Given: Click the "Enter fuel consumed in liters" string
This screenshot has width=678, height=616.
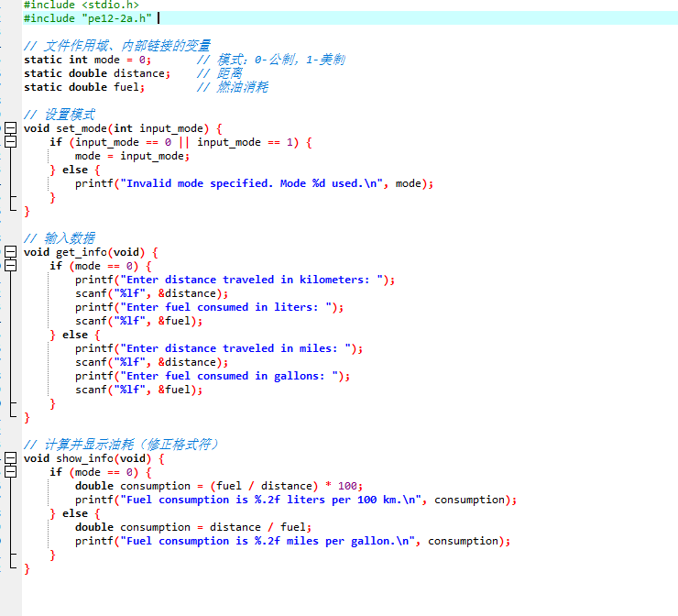Looking at the screenshot, I should pyautogui.click(x=225, y=307).
